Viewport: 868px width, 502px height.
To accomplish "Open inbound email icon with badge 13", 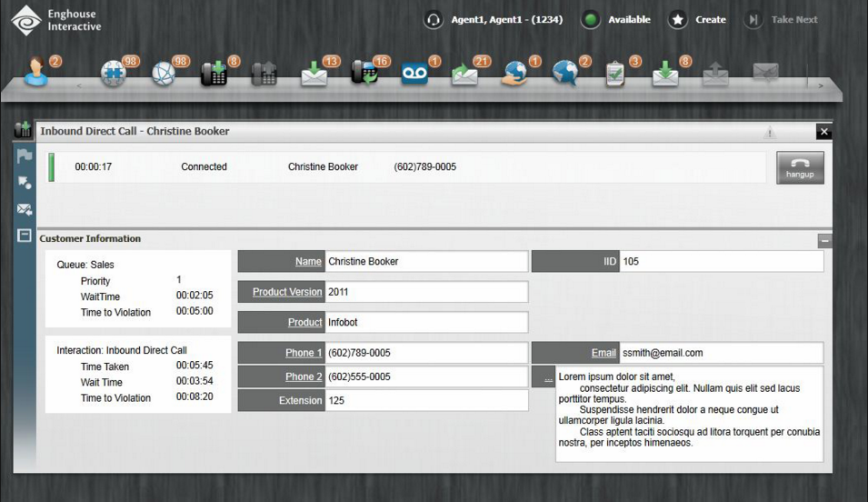I will point(314,74).
